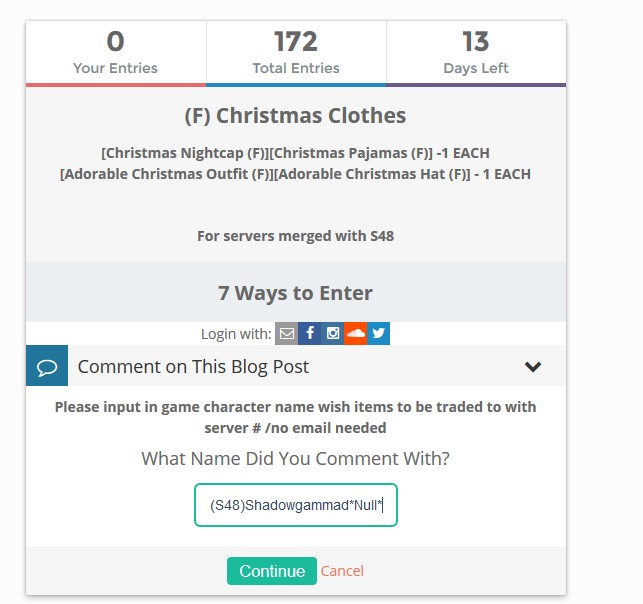Log in with the Instagram icon
The width and height of the screenshot is (643, 604).
pyautogui.click(x=333, y=333)
